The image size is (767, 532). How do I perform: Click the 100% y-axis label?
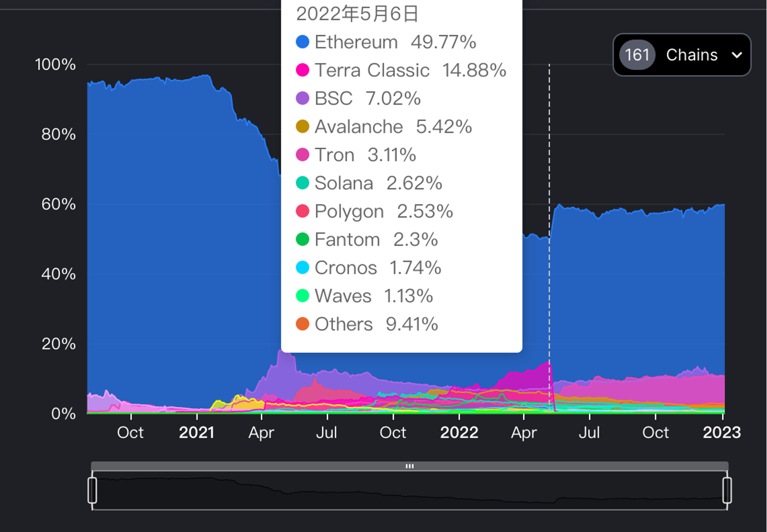coord(55,64)
